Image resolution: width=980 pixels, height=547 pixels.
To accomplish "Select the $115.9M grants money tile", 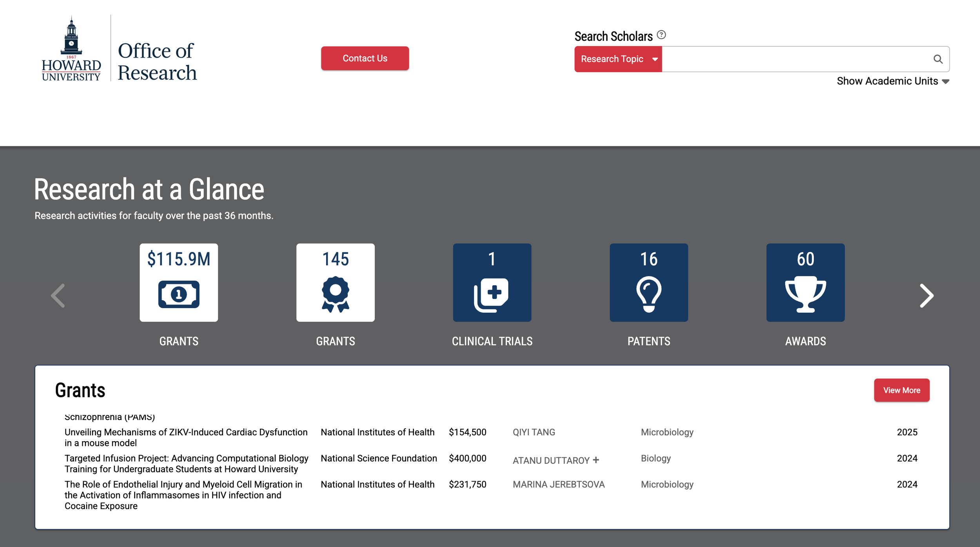I will tap(179, 283).
